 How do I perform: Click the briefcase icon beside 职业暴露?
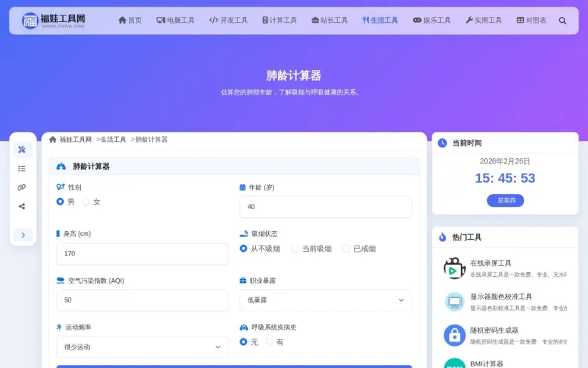point(243,280)
